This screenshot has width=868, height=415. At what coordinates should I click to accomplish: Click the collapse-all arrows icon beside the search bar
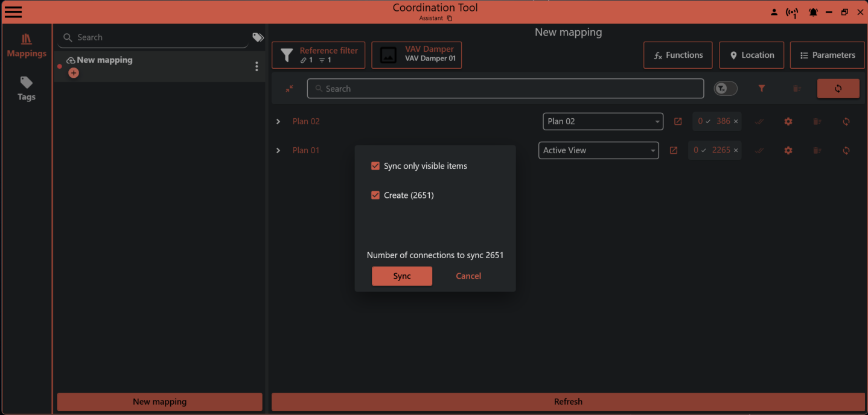point(289,89)
